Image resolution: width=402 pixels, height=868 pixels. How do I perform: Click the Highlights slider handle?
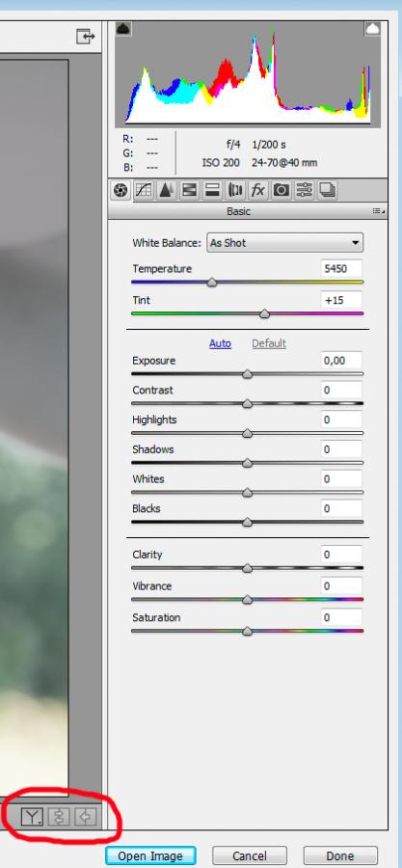(x=247, y=433)
